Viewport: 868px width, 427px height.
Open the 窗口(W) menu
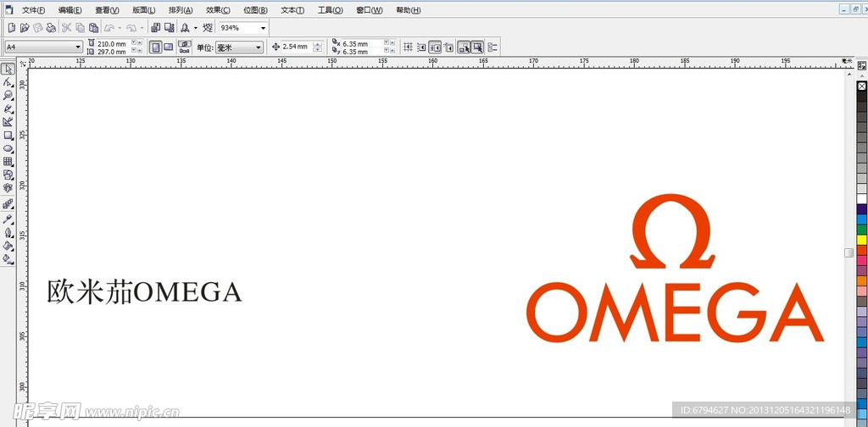[369, 10]
